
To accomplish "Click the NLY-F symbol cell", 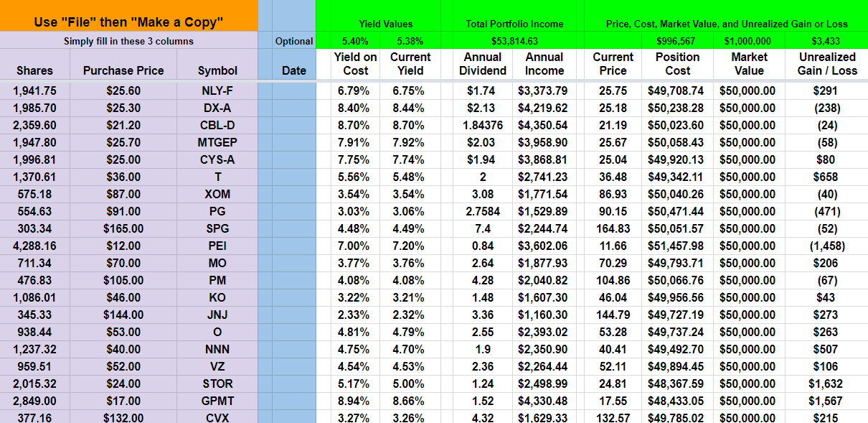I will 217,90.
